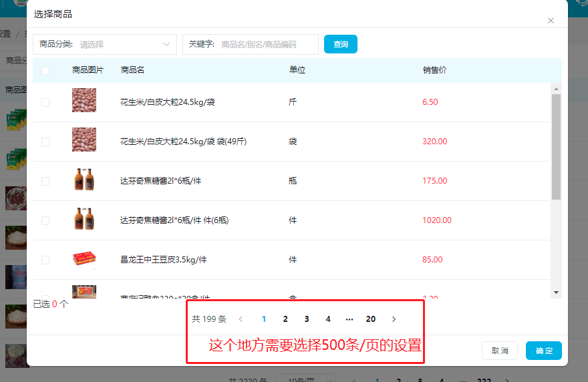Open peanut thumbnail of 320.00 row
The height and width of the screenshot is (382, 588).
(84, 140)
